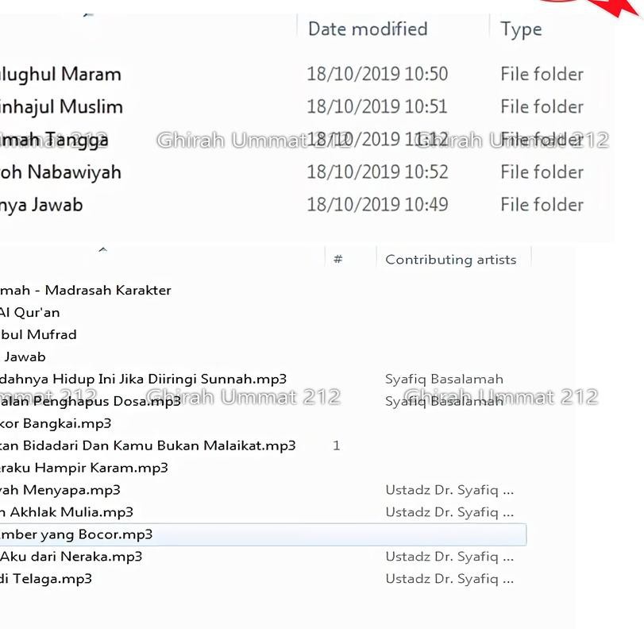
Task: Click the Ustadz Dr. Syafiq artist for di Telaga.mp3
Action: pyautogui.click(x=449, y=579)
